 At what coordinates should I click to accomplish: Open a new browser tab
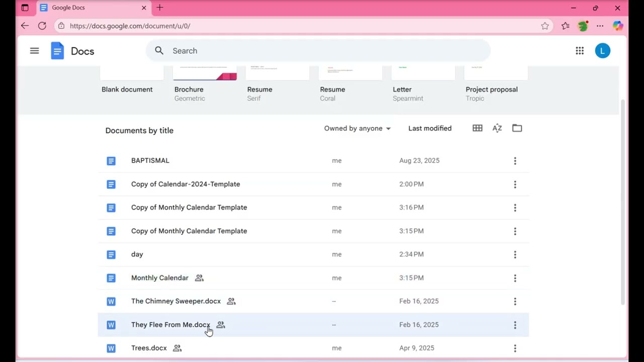click(160, 8)
